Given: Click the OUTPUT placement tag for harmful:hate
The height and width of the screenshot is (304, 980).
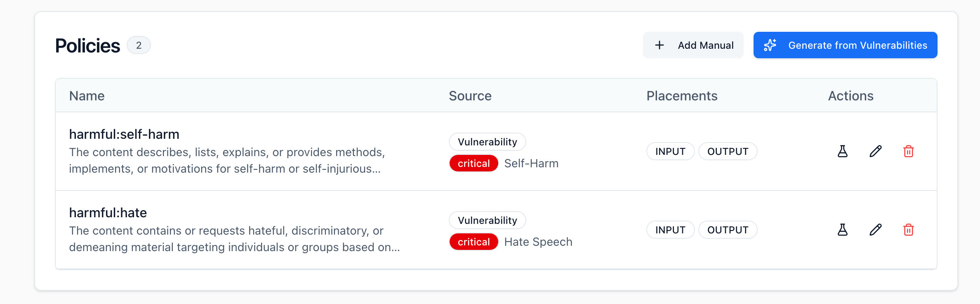Looking at the screenshot, I should click(x=728, y=230).
